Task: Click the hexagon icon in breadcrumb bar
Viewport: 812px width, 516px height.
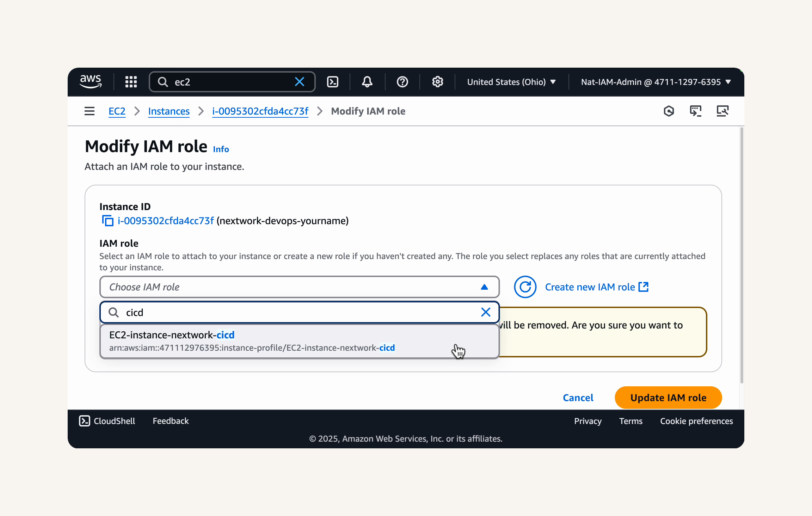Action: click(x=669, y=111)
